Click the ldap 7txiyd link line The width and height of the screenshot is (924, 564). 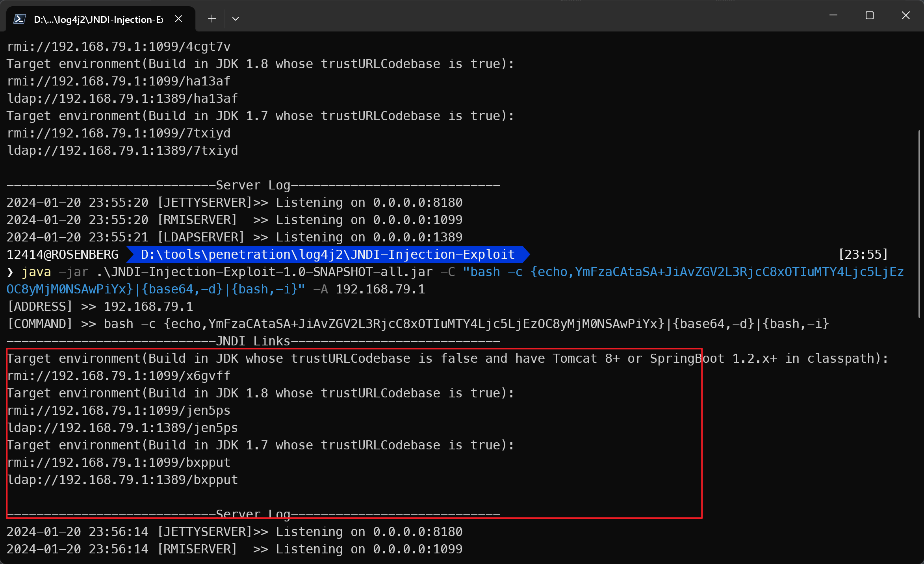pyautogui.click(x=122, y=150)
